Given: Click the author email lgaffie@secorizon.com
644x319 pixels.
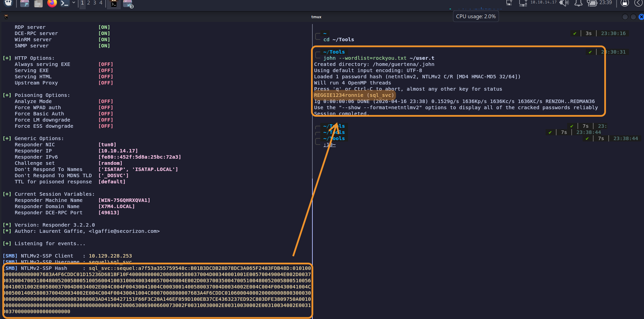Looking at the screenshot, I should [124, 231].
